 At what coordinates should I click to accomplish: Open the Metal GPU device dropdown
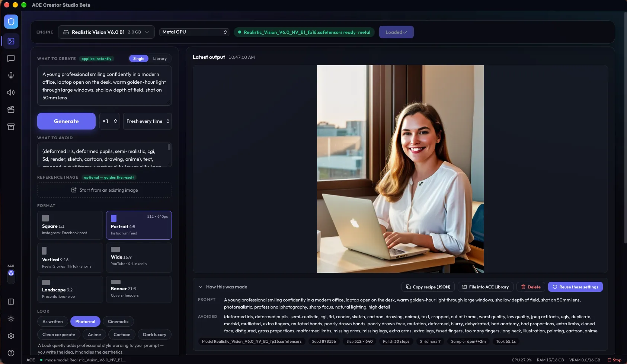[194, 32]
